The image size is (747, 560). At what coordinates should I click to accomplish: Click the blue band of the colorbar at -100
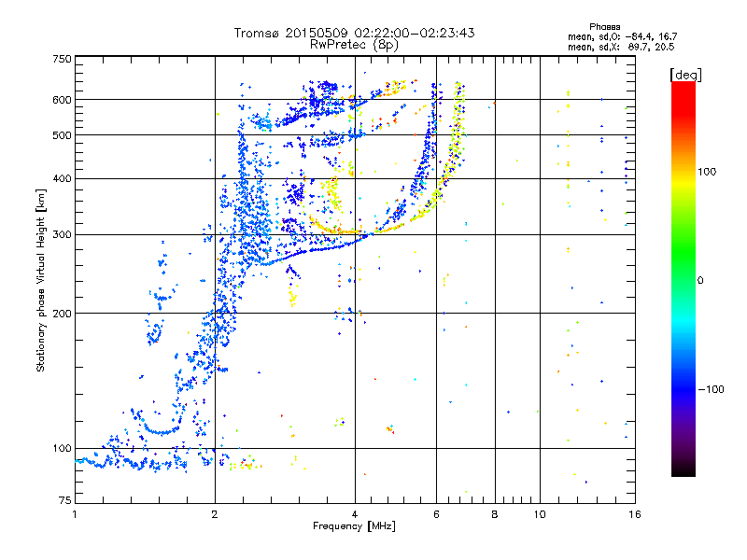684,389
